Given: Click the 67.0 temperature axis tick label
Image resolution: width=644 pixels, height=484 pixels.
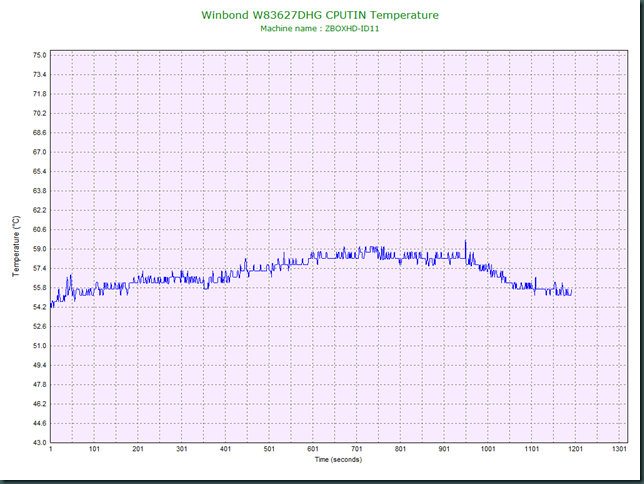Looking at the screenshot, I should point(39,152).
